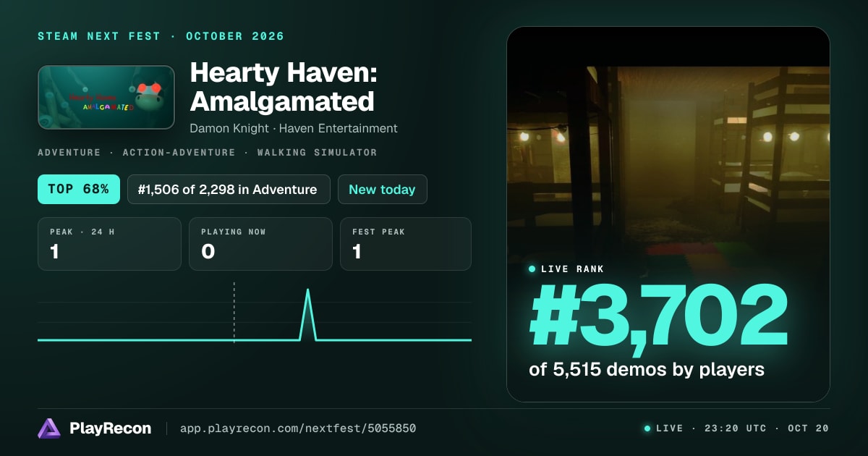Open the Hearty Haven game cover thumbnail
This screenshot has width=868, height=456.
tap(106, 98)
